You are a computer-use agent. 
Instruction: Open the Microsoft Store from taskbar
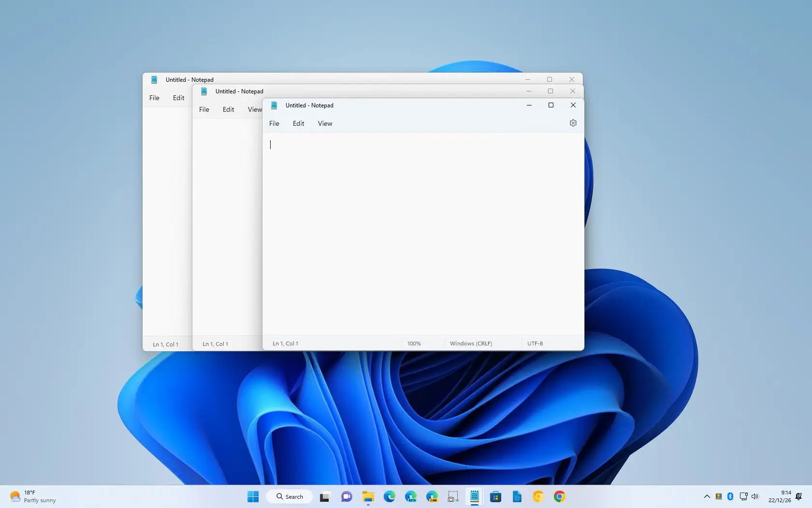click(495, 496)
